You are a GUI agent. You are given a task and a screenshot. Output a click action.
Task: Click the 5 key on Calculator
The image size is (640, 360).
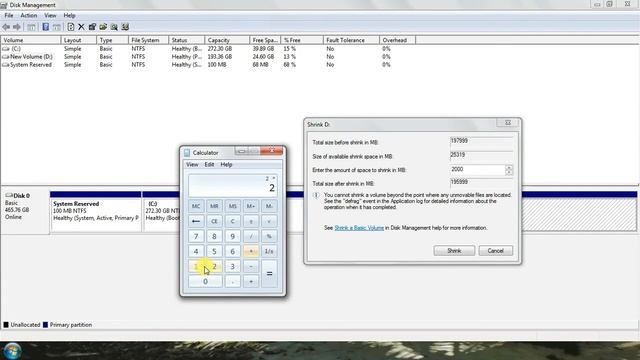(214, 251)
